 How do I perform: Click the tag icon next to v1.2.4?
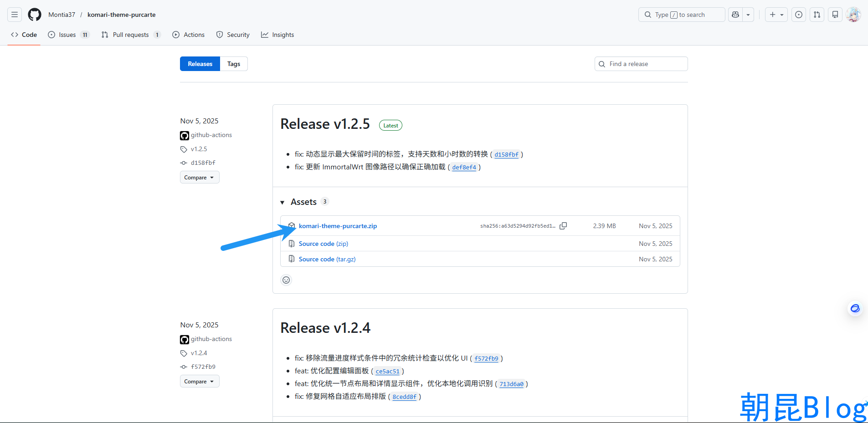(x=184, y=353)
